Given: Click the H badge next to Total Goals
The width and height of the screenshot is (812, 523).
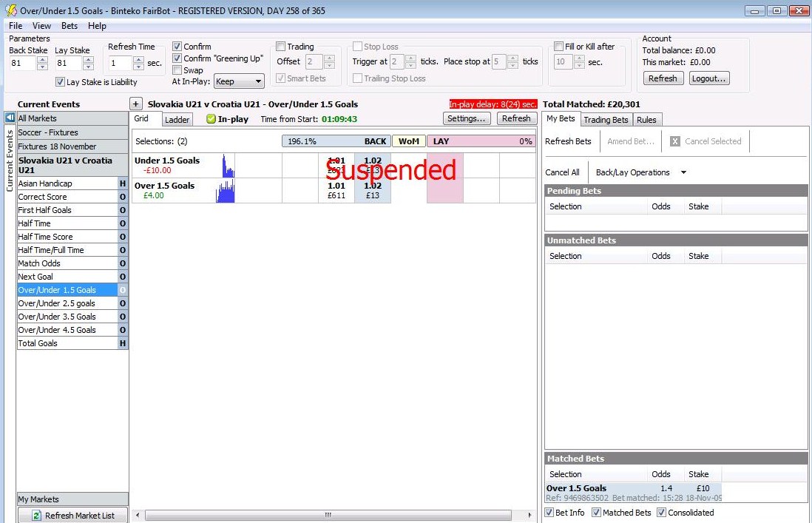Looking at the screenshot, I should (123, 343).
